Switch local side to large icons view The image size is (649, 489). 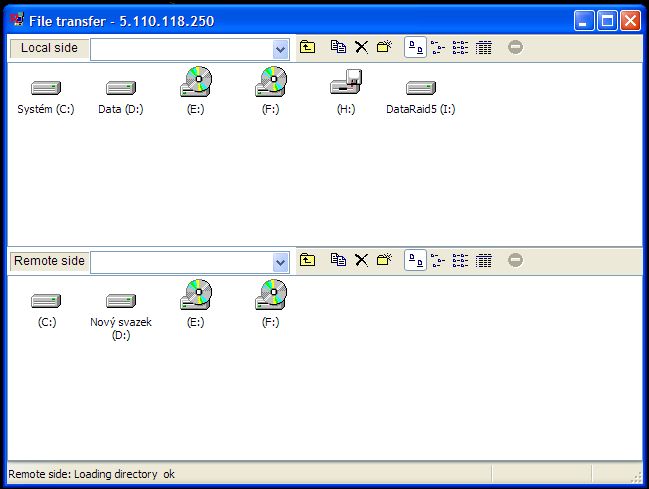pos(414,47)
